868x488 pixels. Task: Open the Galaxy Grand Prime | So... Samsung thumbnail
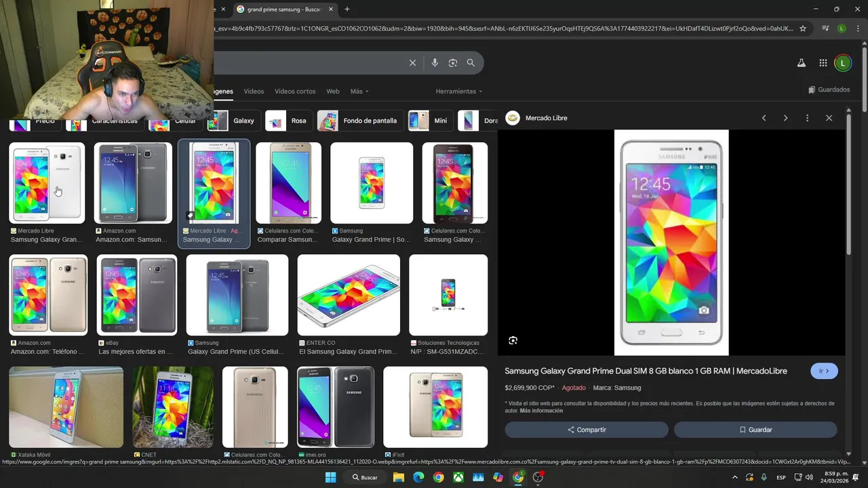coord(372,183)
